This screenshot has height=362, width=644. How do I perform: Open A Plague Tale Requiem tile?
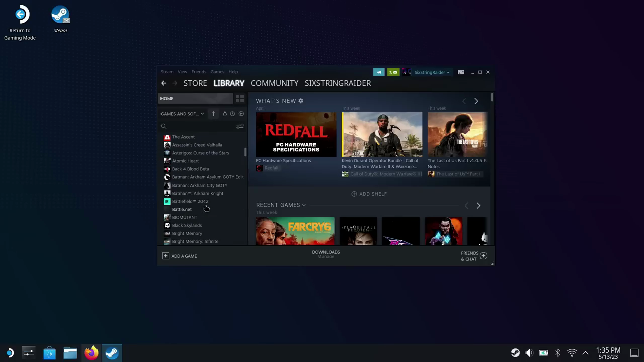click(358, 231)
